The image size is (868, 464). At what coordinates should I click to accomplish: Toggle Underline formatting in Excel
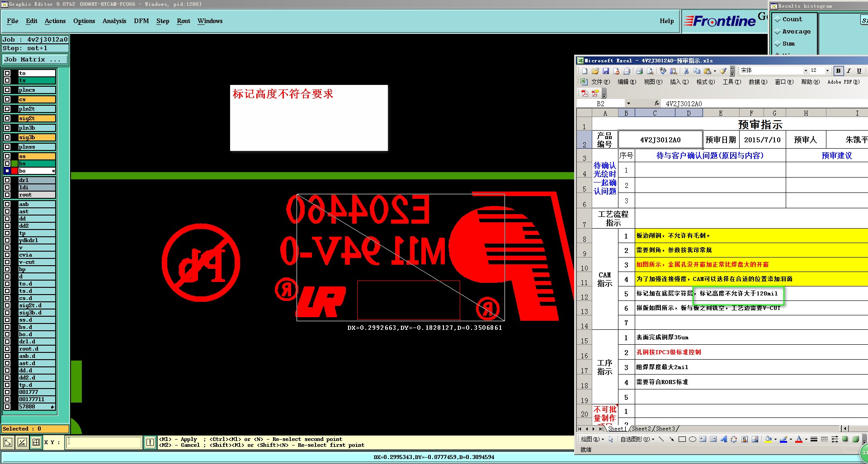pos(859,71)
